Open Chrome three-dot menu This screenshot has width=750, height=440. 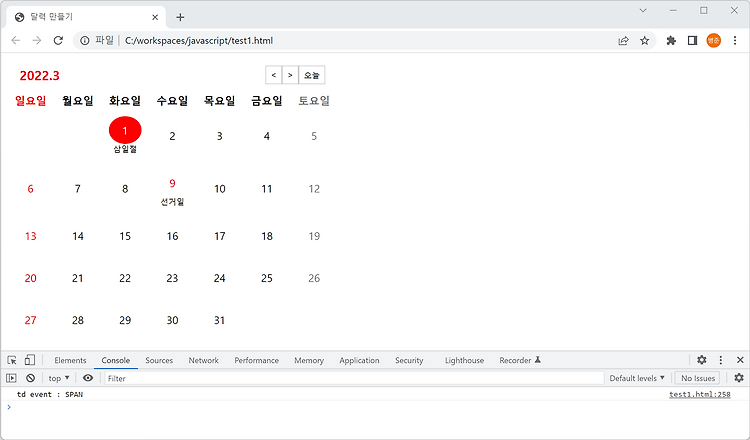(735, 41)
